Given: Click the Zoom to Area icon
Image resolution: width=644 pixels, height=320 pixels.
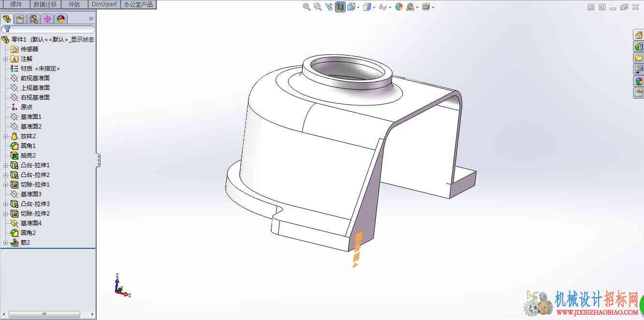Looking at the screenshot, I should 317,7.
